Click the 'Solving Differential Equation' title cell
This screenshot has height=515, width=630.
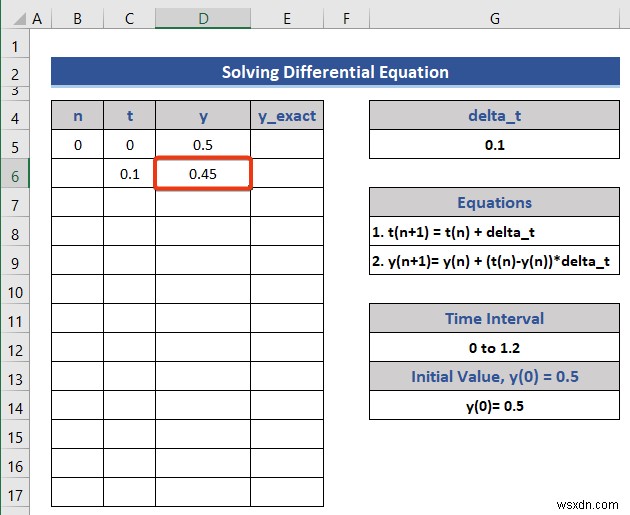[x=335, y=72]
